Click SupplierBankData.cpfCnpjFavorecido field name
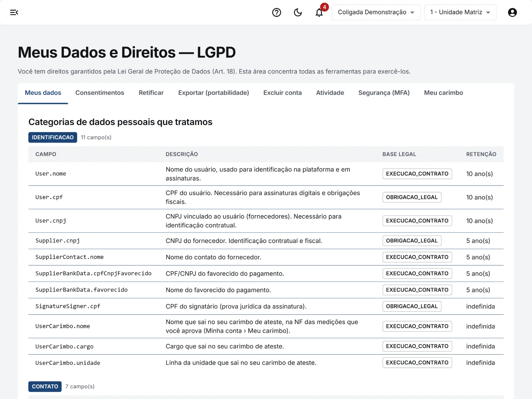Screen dimensions: 532x399 pos(93,273)
